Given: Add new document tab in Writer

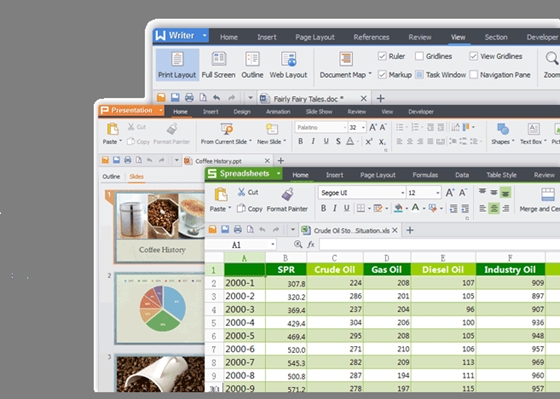Looking at the screenshot, I should 380,98.
